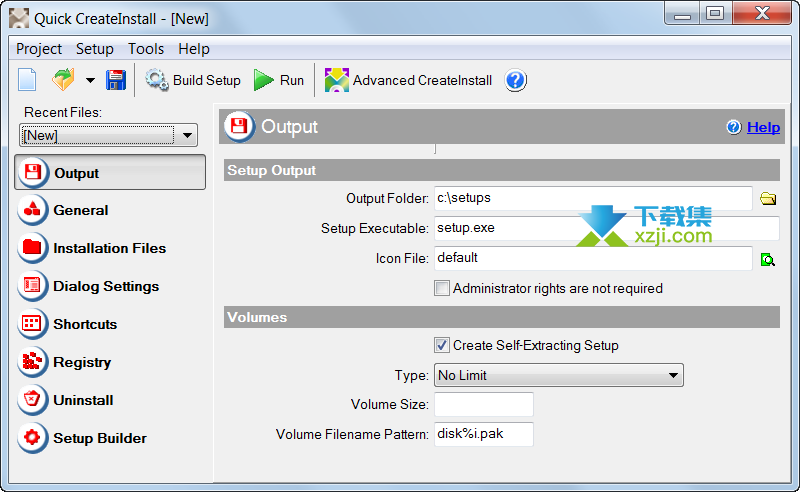
Task: Expand the Open project arrow dropdown
Action: (90, 80)
